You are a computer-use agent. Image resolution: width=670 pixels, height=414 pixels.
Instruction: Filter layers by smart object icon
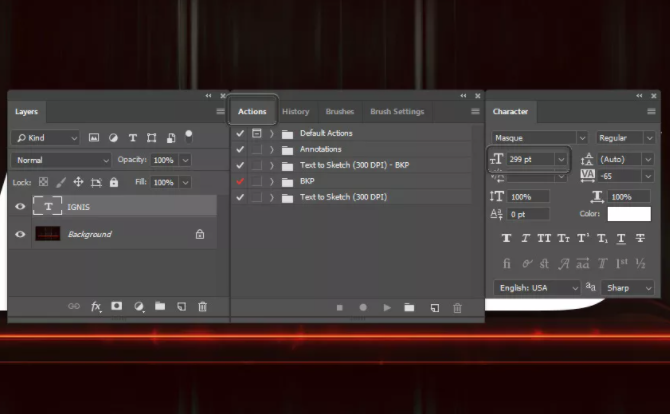[171, 138]
